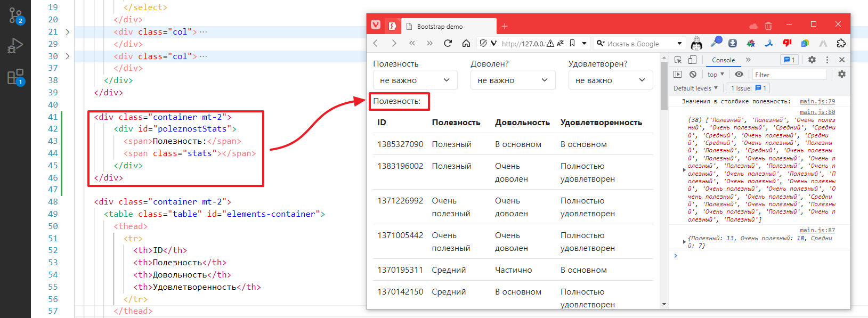Open the Default levels dropdown
This screenshot has height=318, width=868.
tap(695, 88)
